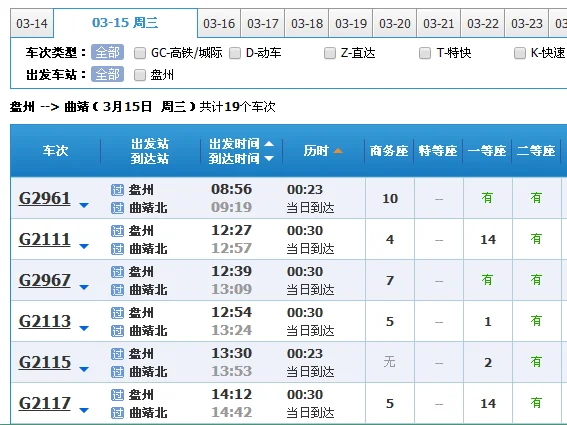Click the 过 icon beside 曲靖北 in G2961 row

click(117, 208)
